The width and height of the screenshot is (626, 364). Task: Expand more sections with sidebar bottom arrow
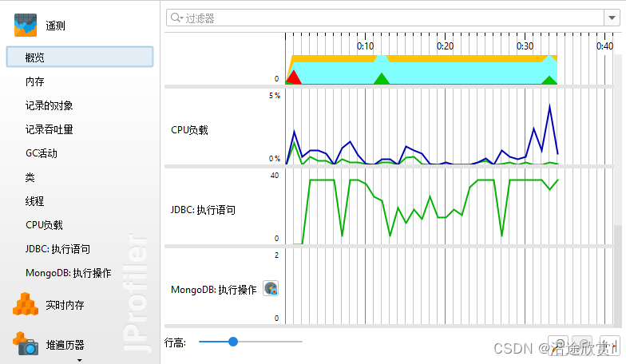tap(80, 360)
